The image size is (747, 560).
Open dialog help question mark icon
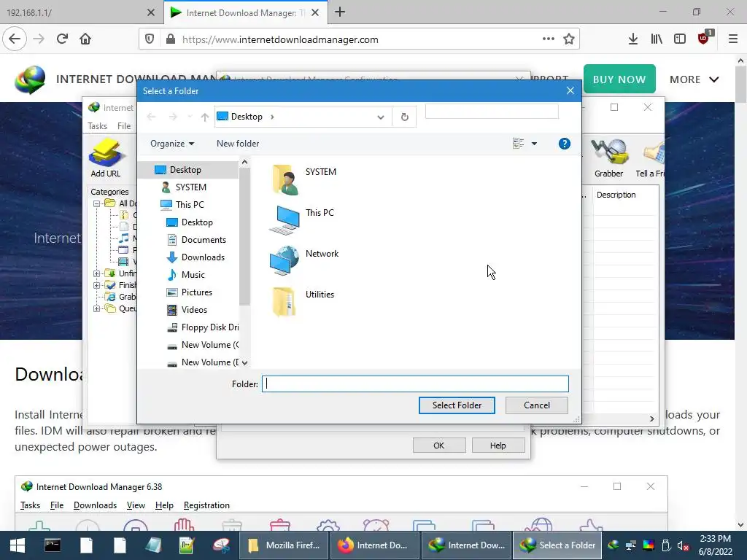coord(564,144)
